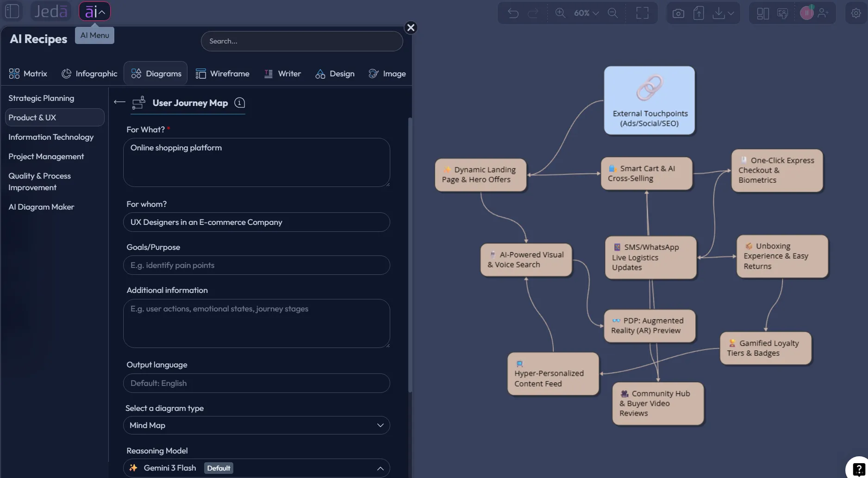Click the Search recipes field
Viewport: 868px width, 478px height.
(x=302, y=41)
